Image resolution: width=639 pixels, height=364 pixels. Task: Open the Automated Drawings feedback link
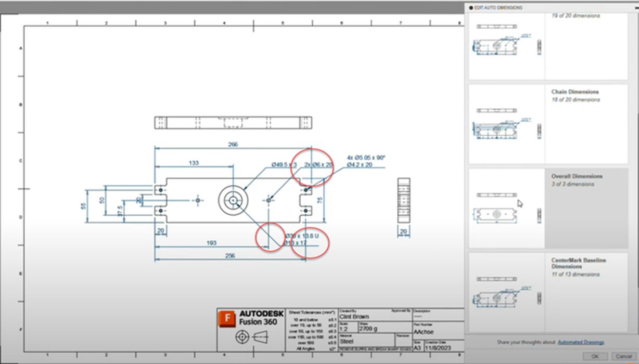click(x=581, y=342)
